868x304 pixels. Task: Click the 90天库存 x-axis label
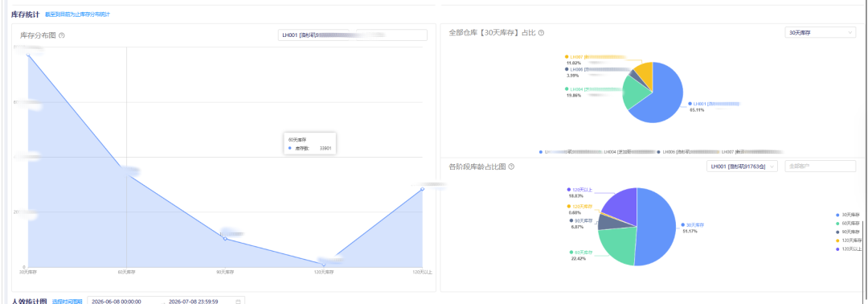[225, 272]
